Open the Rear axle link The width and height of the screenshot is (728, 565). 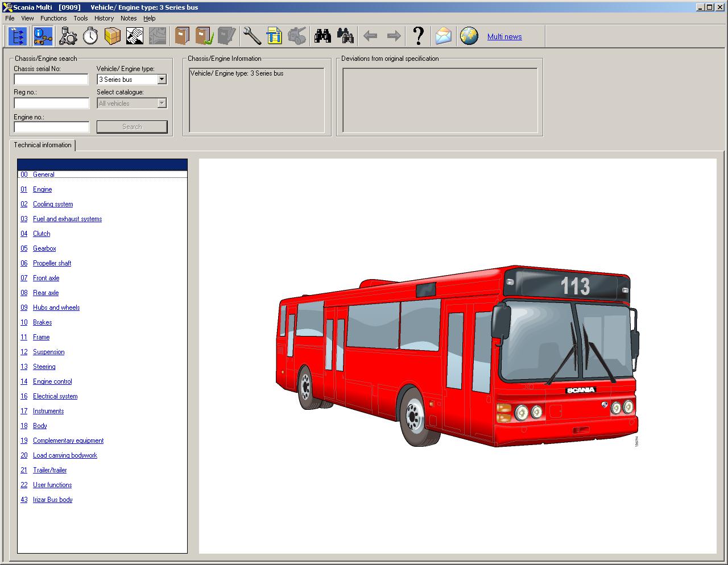click(45, 293)
